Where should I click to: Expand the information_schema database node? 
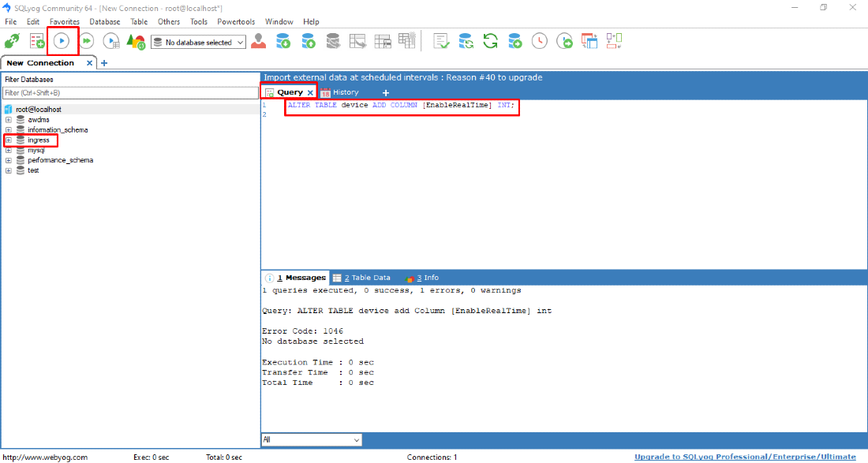(9, 130)
